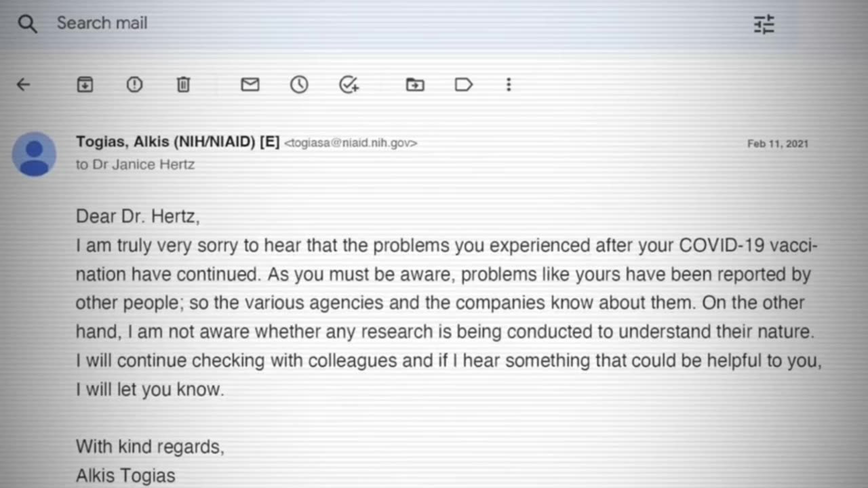Open search filter options
The height and width of the screenshot is (488, 868).
pos(764,24)
